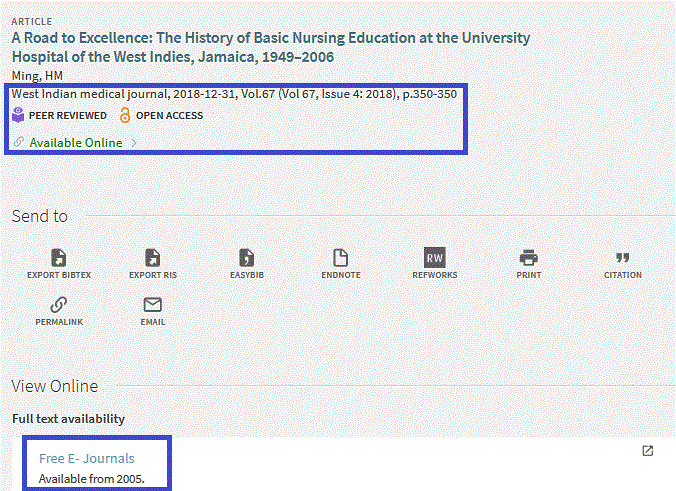Image resolution: width=676 pixels, height=491 pixels.
Task: Click the link icon beside Available Online
Action: coord(18,142)
